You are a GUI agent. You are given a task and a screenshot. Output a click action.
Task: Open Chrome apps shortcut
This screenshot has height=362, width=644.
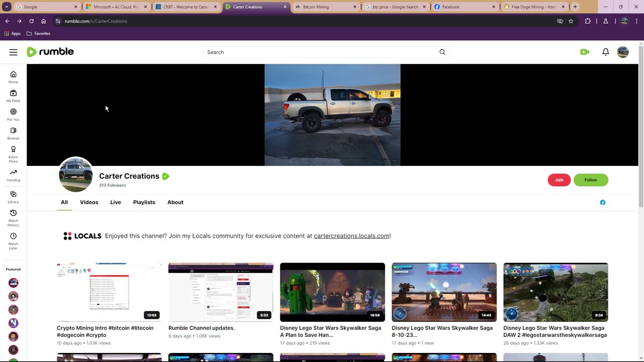point(12,34)
